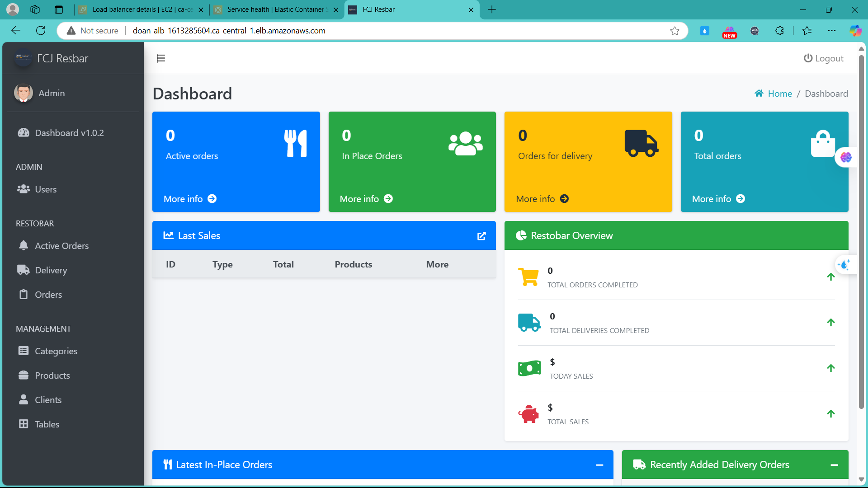The image size is (868, 488).
Task: Open a new browser tab
Action: coord(492,9)
